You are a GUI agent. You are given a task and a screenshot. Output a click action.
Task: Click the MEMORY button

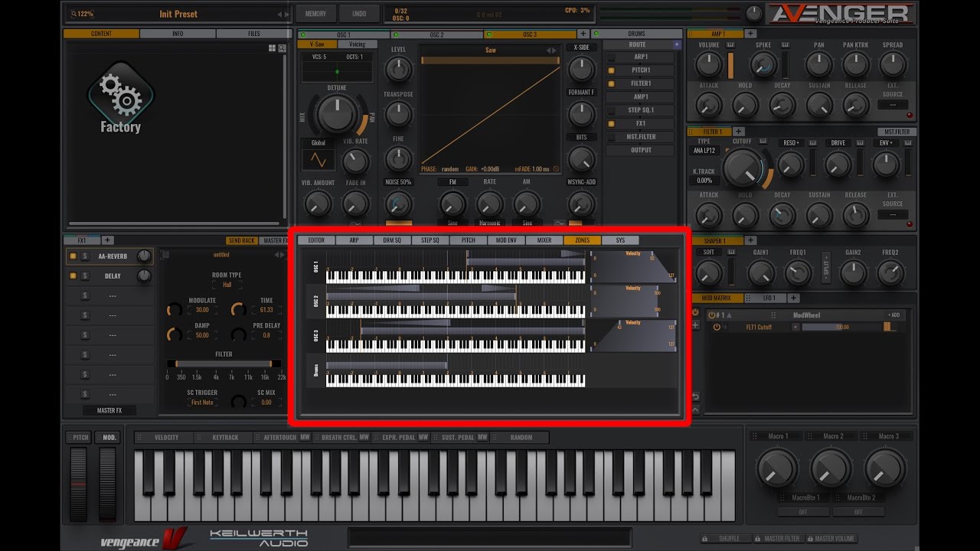[x=315, y=14]
